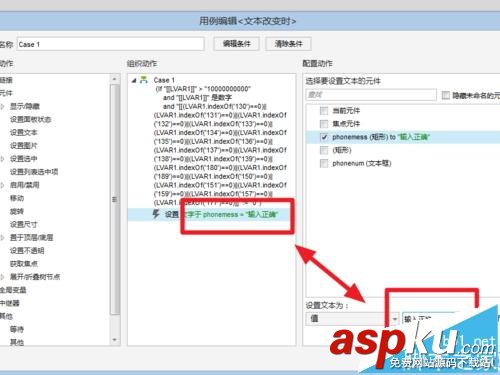Select the 启用/禁用 action
The width and height of the screenshot is (500, 375).
(x=25, y=185)
